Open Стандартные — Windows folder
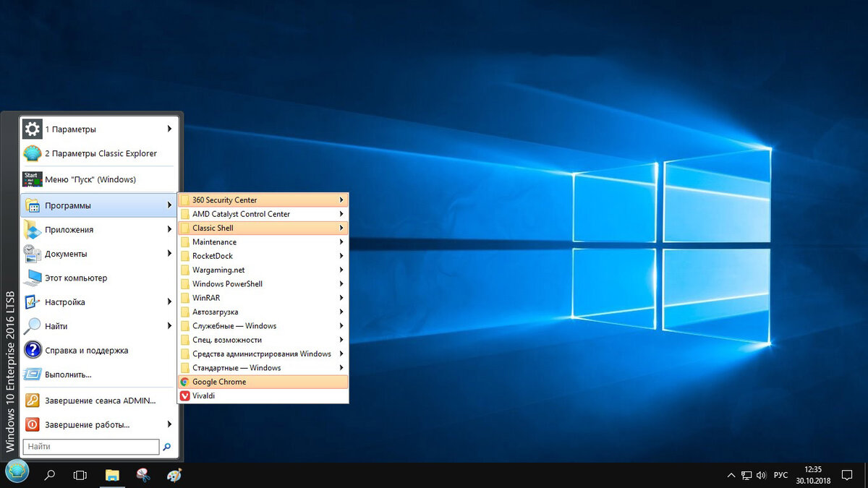Screen dimensions: 868x488 pos(263,368)
